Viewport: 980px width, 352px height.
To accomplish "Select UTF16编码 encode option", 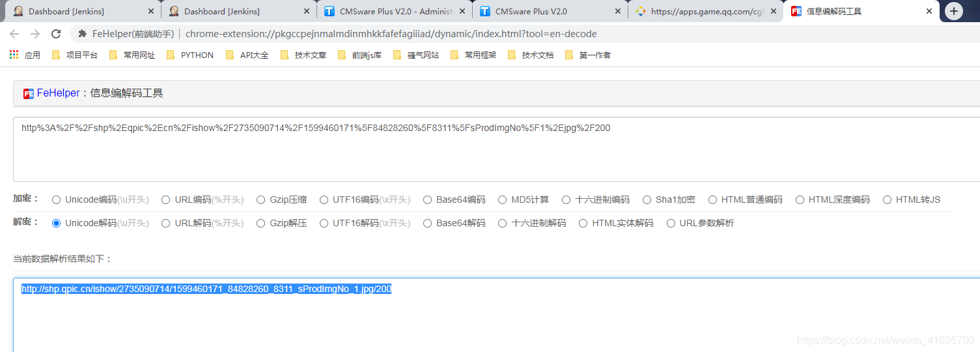I will tap(324, 200).
